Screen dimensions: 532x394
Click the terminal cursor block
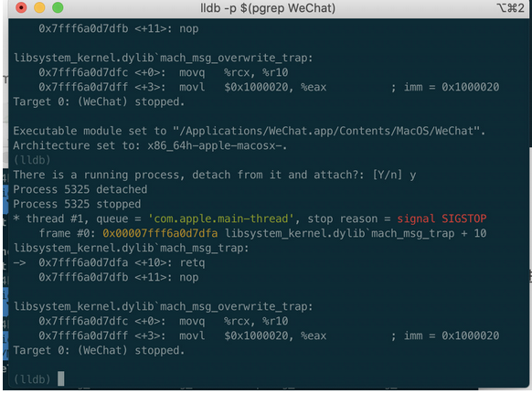(60, 378)
